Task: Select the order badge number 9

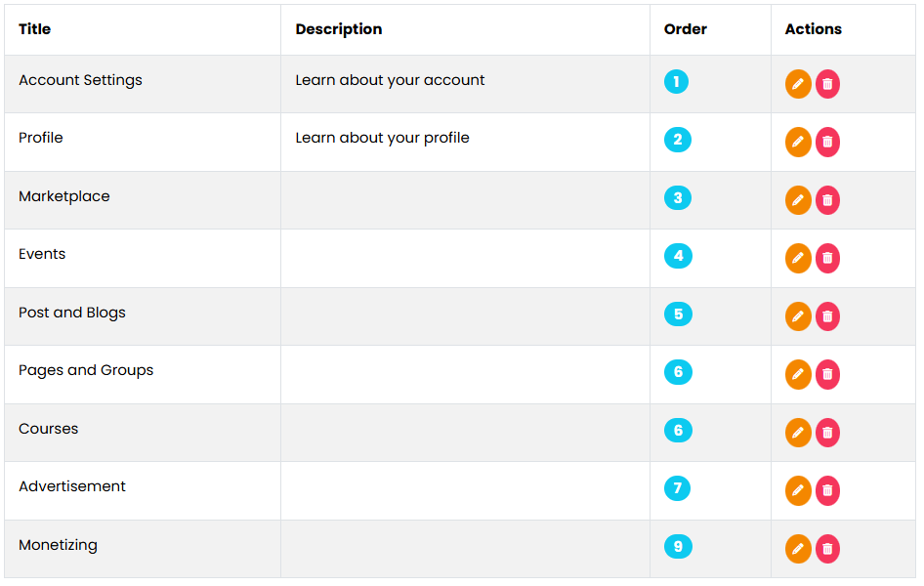Action: coord(678,546)
